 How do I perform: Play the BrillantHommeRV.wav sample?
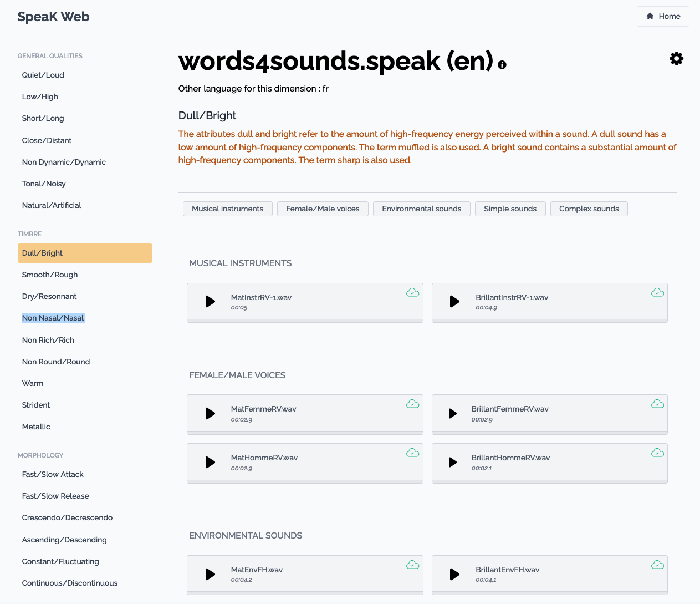coord(453,462)
